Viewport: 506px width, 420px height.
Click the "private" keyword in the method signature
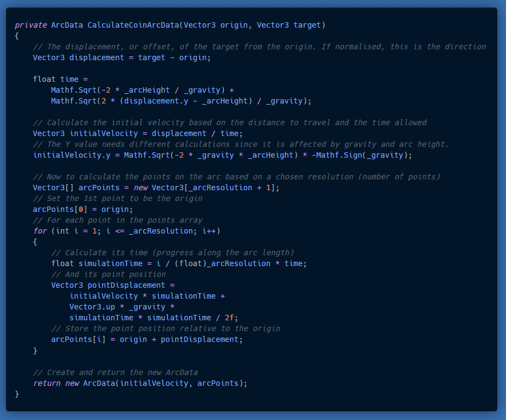pyautogui.click(x=31, y=25)
